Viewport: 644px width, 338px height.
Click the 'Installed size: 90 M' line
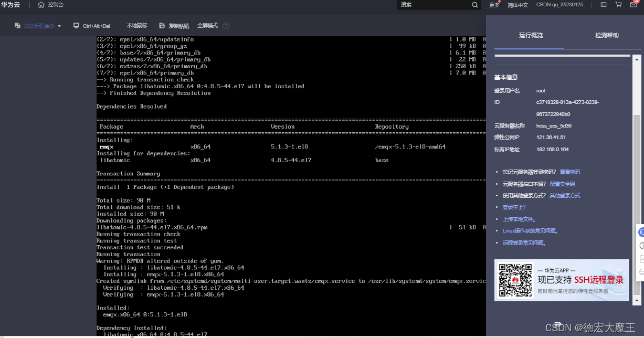tap(130, 214)
